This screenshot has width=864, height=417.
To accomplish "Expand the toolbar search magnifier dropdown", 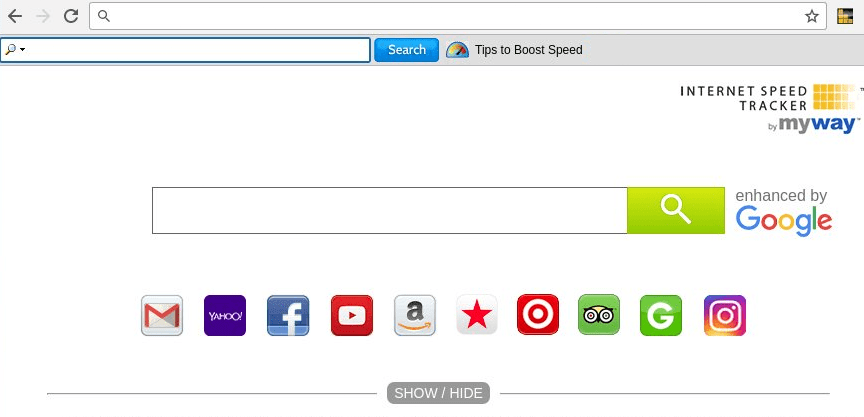I will coord(15,50).
